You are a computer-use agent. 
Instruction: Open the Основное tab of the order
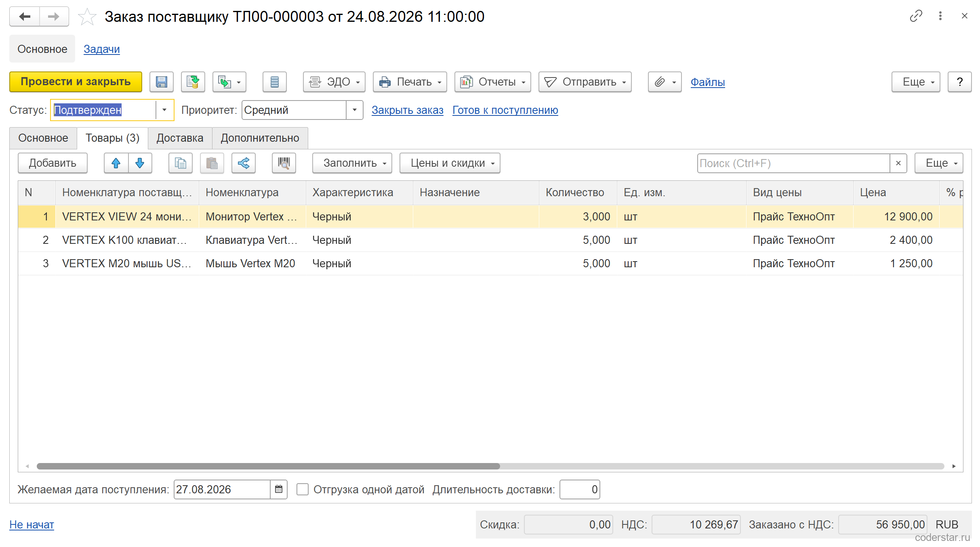(43, 138)
